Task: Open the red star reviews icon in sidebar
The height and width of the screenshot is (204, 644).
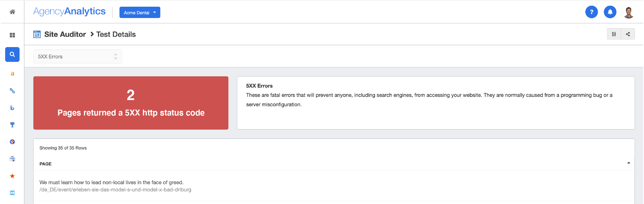Action: [12, 176]
